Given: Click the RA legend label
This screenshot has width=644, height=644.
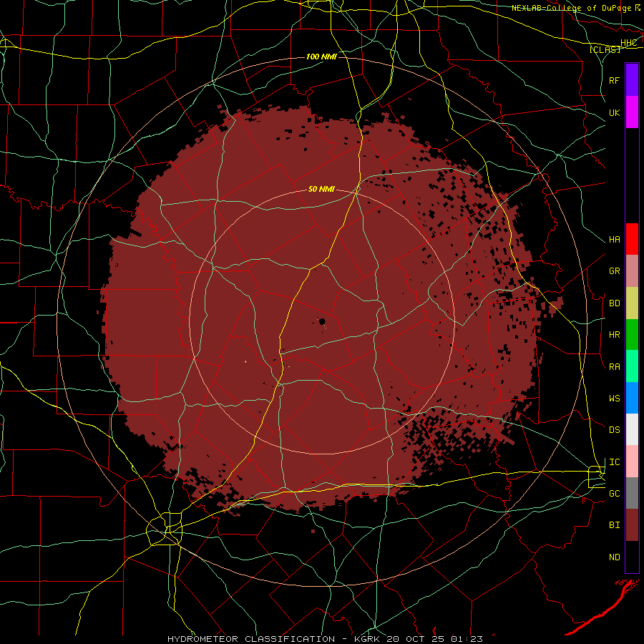Looking at the screenshot, I should [615, 366].
